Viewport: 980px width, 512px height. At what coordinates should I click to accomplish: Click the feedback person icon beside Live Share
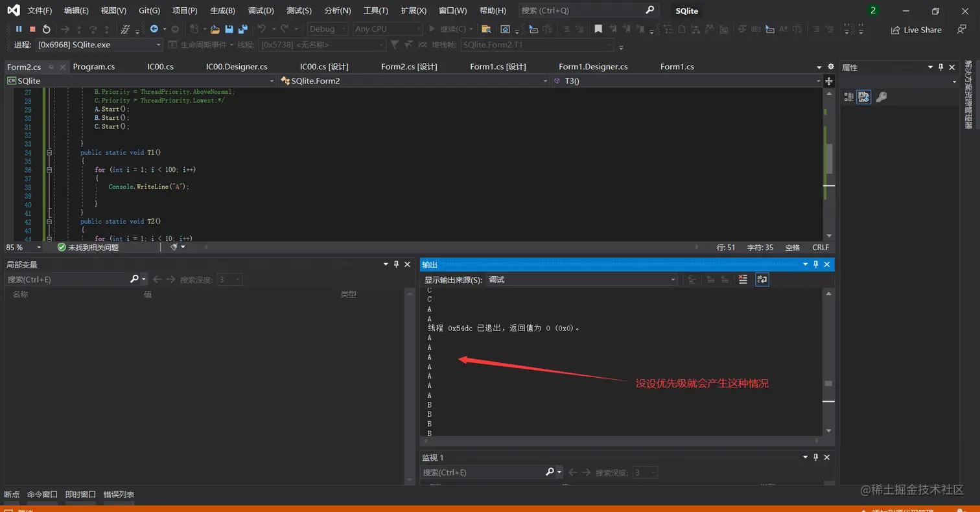coord(961,29)
